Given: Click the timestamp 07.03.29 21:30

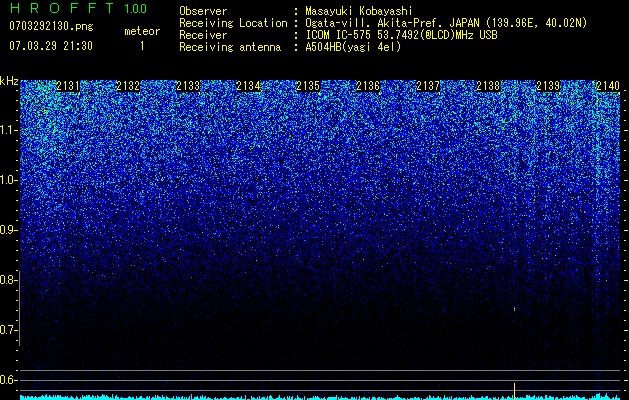Looking at the screenshot, I should (51, 46).
